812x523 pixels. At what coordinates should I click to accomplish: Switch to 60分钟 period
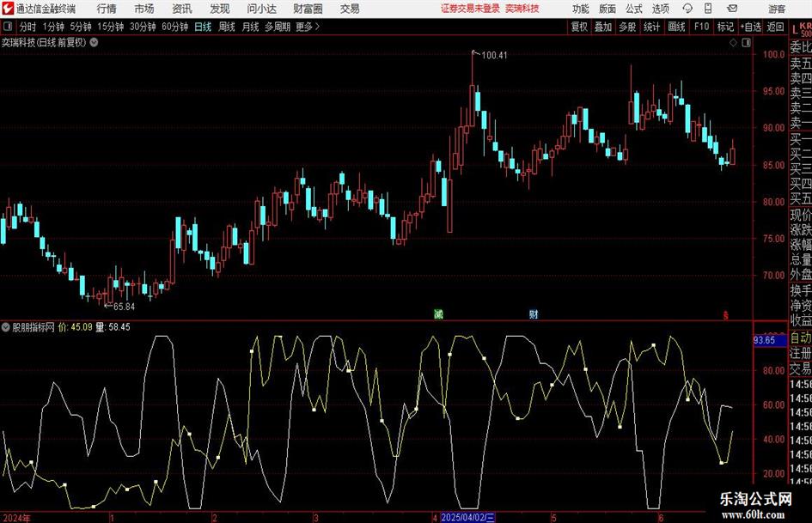(x=175, y=27)
